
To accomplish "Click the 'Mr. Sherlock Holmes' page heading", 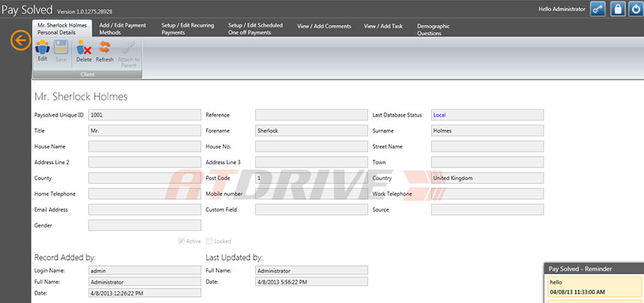I will (81, 96).
